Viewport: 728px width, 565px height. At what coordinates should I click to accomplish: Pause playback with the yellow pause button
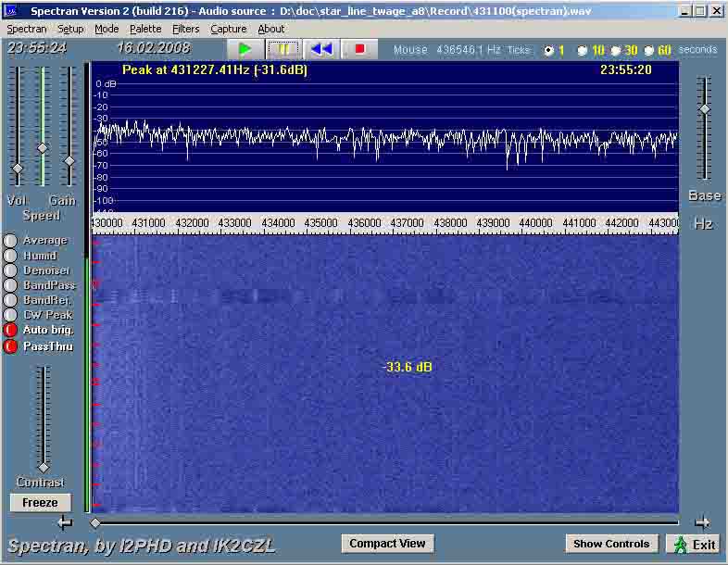pyautogui.click(x=282, y=49)
